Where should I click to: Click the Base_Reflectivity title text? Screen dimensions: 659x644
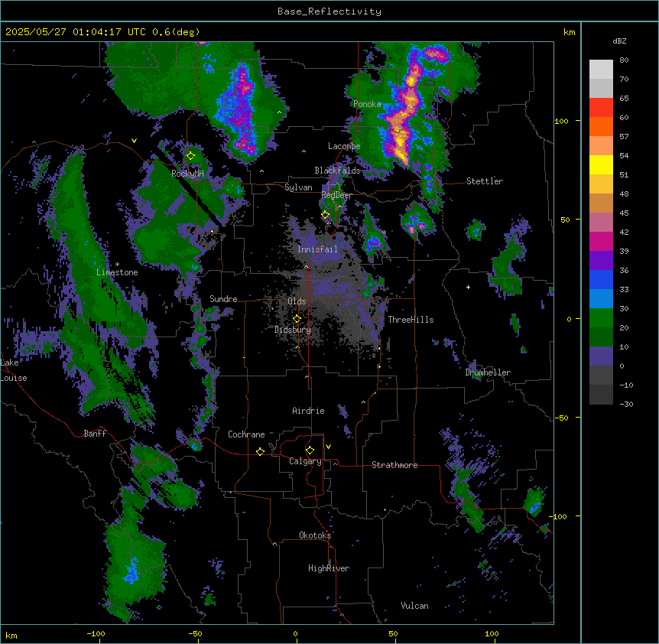click(329, 11)
